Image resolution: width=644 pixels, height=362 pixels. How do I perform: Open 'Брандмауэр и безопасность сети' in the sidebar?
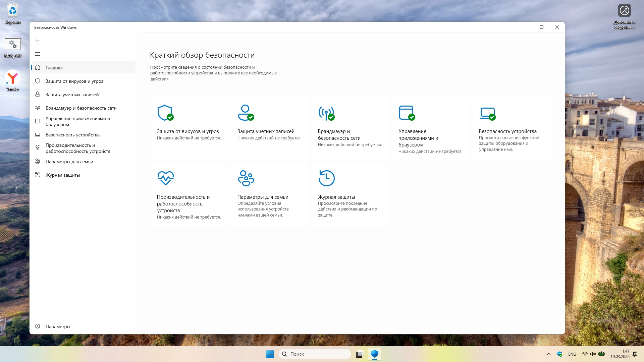point(81,108)
